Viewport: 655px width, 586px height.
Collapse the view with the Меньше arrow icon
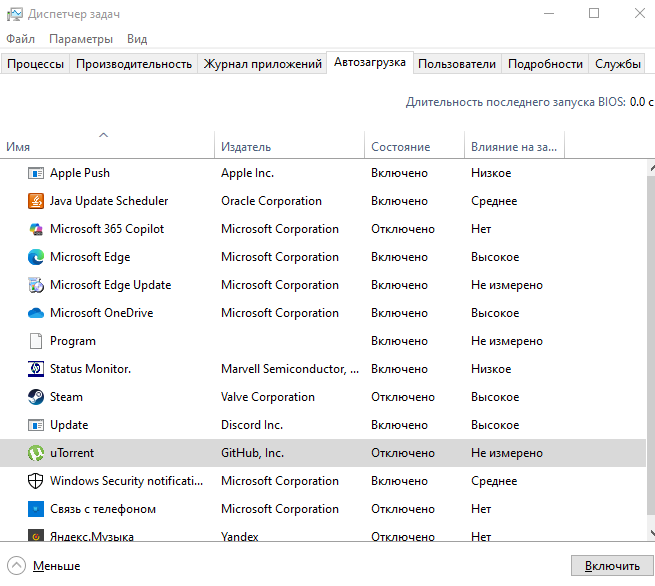tap(16, 566)
